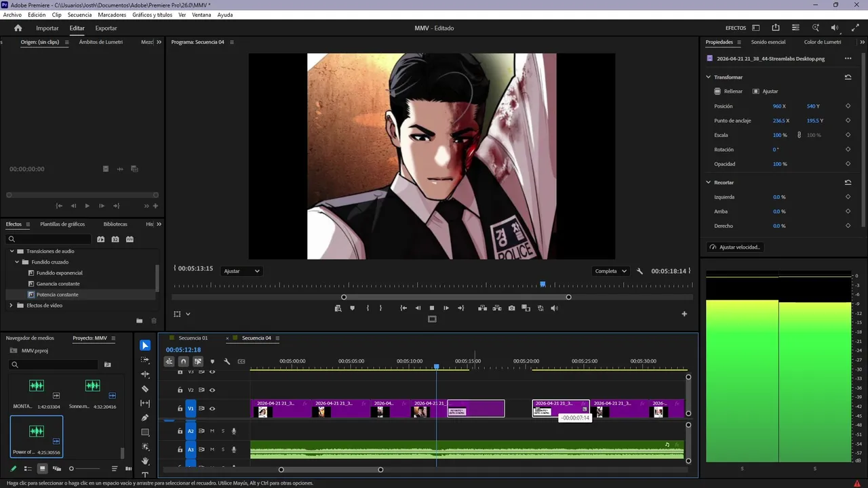This screenshot has height=488, width=868.
Task: Toggle insert sequences as nests button
Action: coord(169,361)
